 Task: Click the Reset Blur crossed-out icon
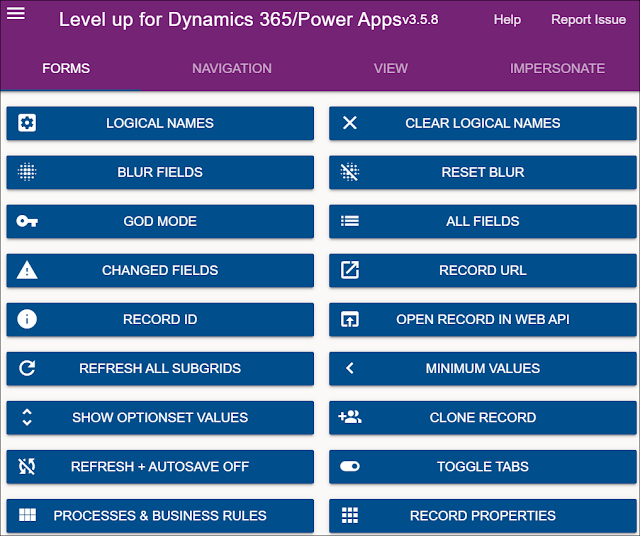click(x=350, y=172)
